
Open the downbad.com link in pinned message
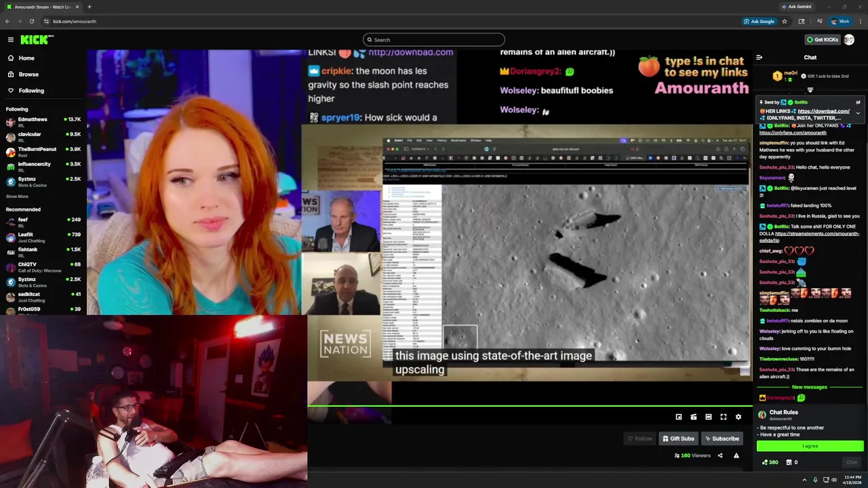tap(823, 111)
